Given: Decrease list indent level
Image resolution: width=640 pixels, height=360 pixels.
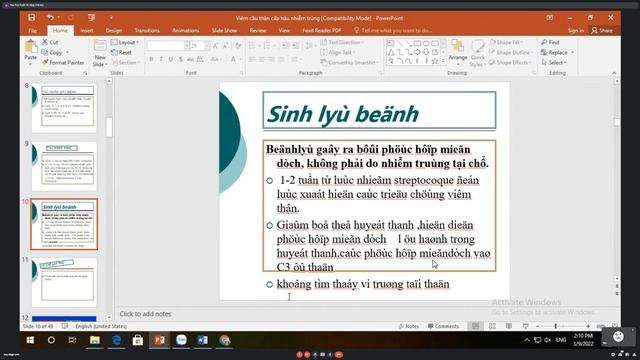Looking at the screenshot, I should point(285,45).
